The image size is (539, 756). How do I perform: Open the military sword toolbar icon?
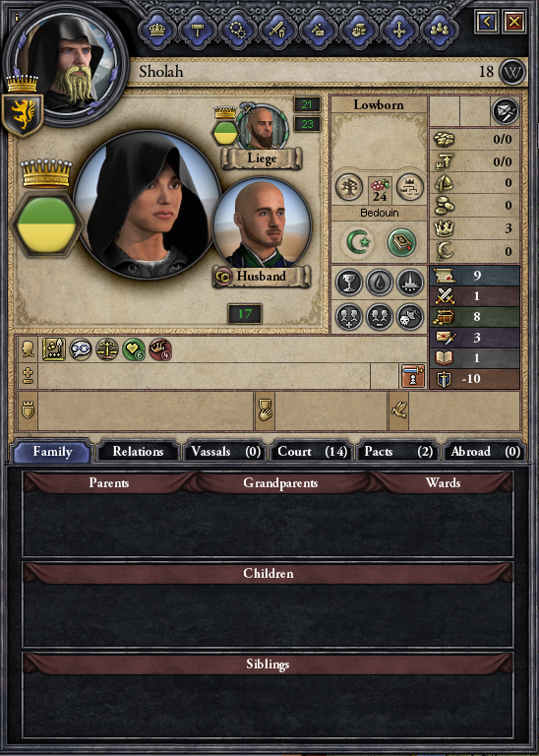pyautogui.click(x=278, y=30)
